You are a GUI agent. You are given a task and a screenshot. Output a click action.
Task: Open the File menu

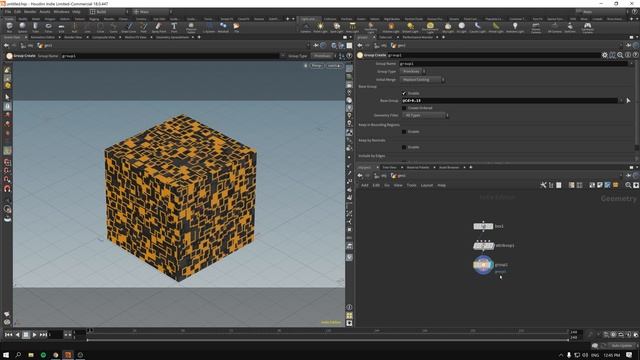(x=8, y=12)
